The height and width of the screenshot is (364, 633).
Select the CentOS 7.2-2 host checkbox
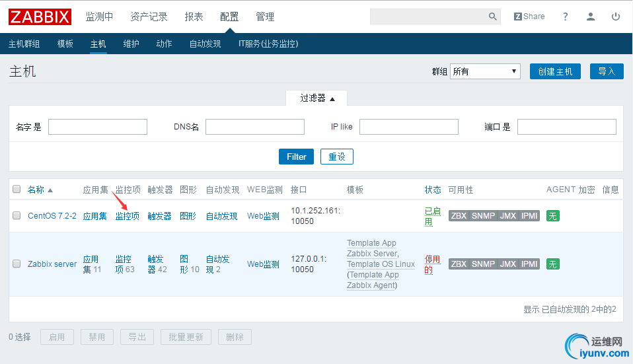click(x=17, y=215)
